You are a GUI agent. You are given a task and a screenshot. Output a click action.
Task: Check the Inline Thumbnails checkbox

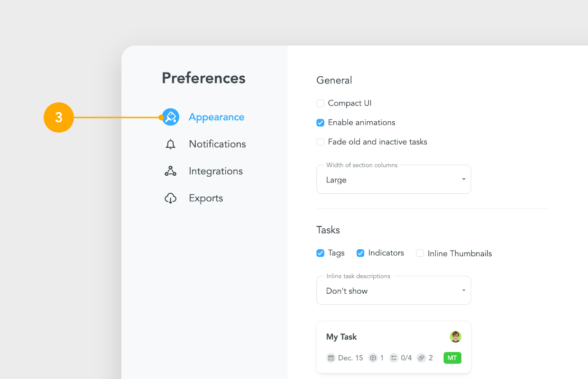tap(420, 253)
